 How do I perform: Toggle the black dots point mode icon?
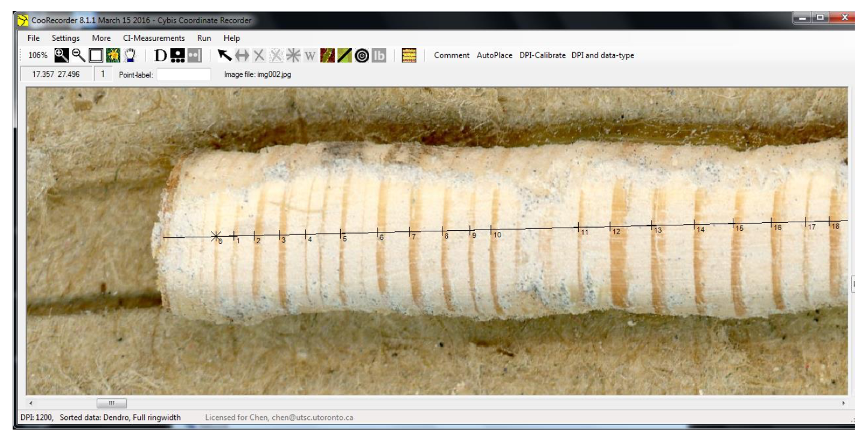tap(177, 55)
